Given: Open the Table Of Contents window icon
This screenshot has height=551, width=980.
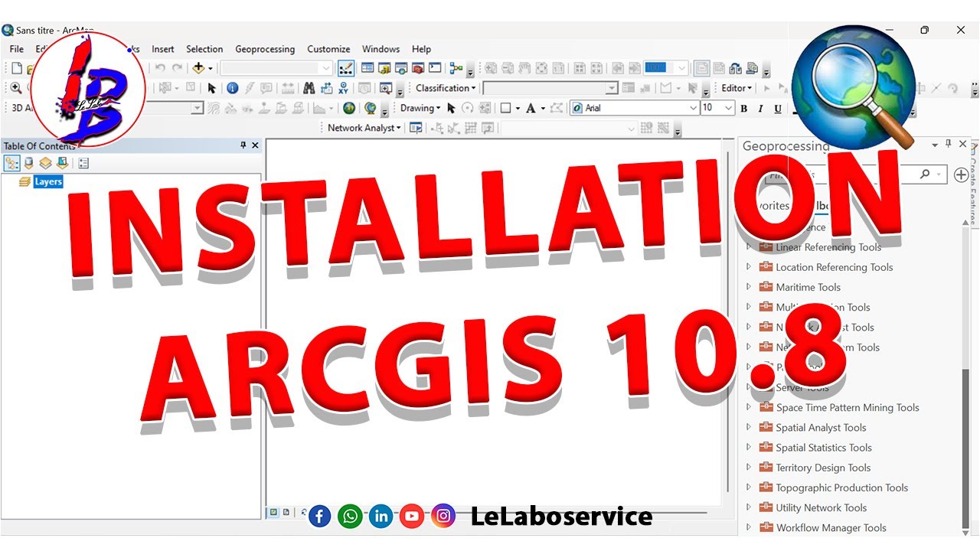Looking at the screenshot, I should coord(367,68).
